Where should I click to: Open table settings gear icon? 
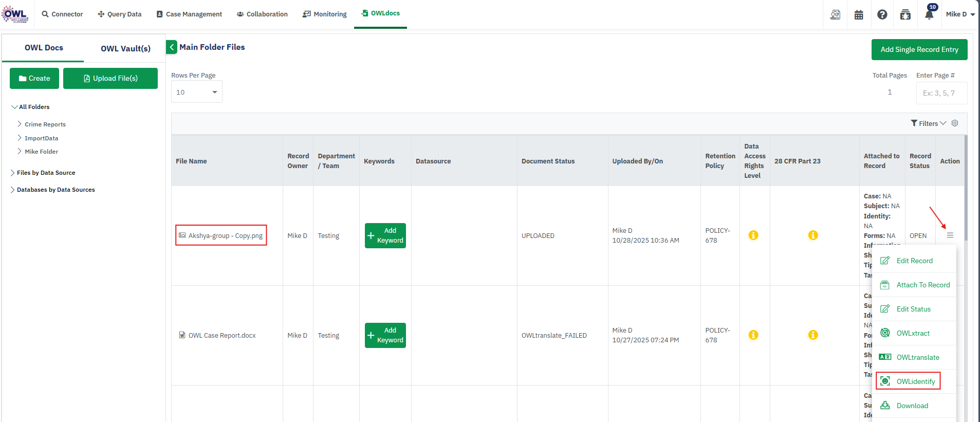[x=955, y=123]
